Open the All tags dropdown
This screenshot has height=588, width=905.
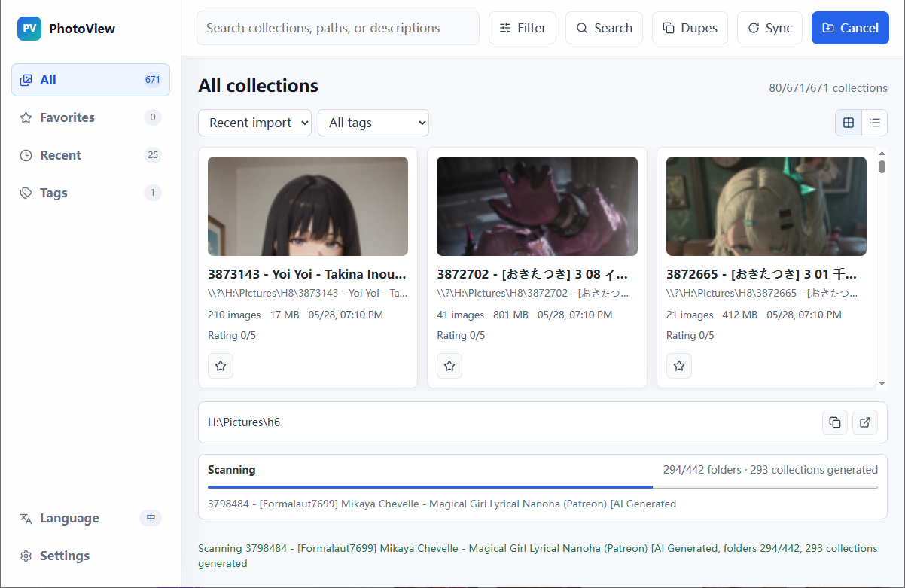point(373,123)
